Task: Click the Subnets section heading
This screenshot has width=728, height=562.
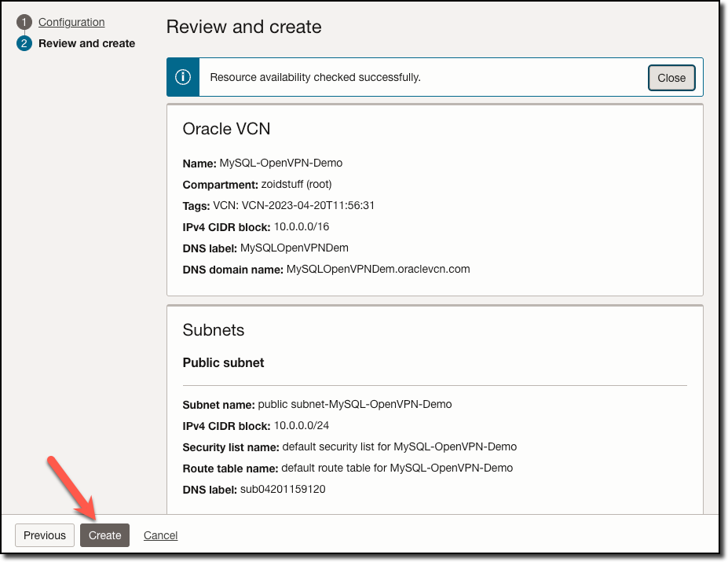Action: pos(214,329)
